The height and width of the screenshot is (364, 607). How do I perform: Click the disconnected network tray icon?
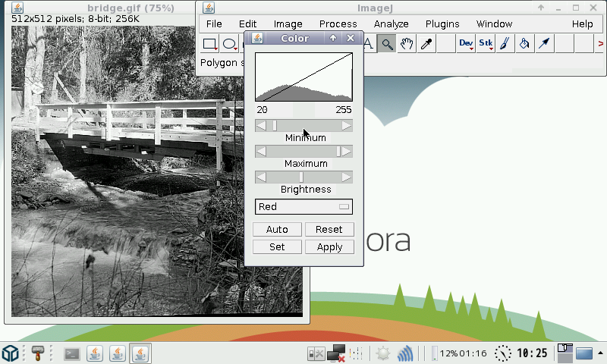click(x=336, y=353)
